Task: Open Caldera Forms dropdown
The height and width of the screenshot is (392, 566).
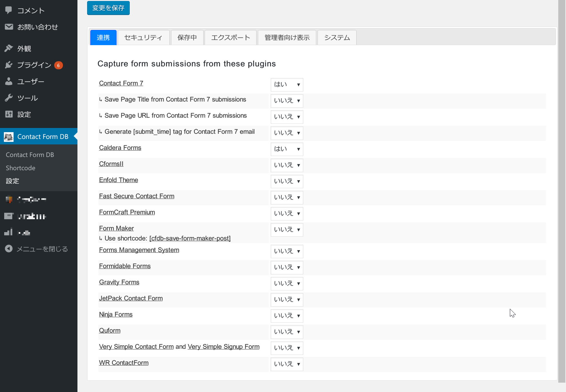Action: pyautogui.click(x=287, y=149)
